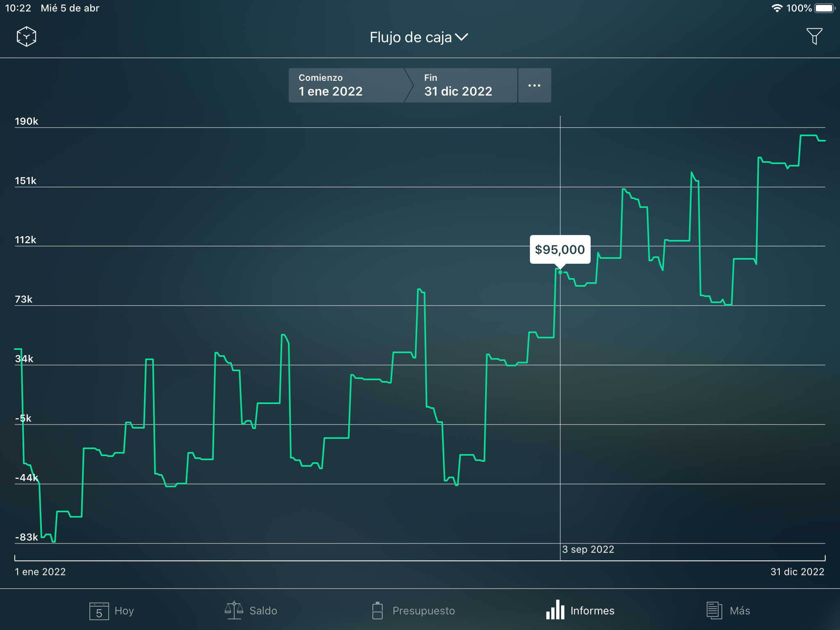The image size is (840, 630).
Task: Open the Fin end date picker
Action: click(x=458, y=85)
